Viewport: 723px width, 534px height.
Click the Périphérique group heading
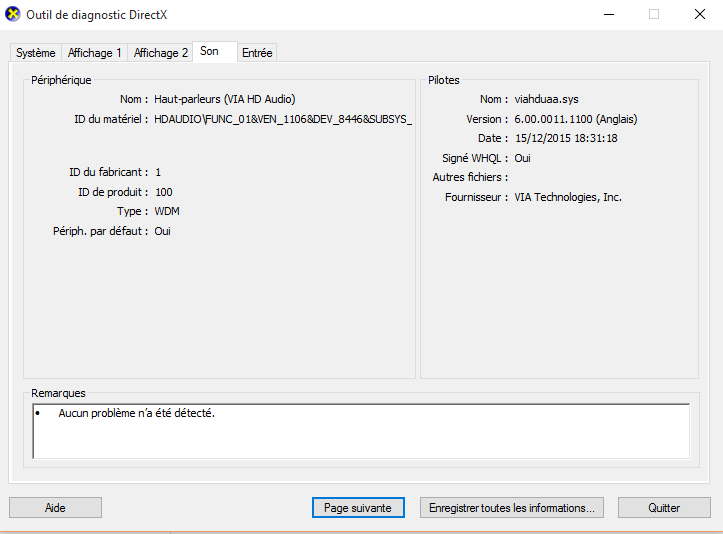[61, 80]
